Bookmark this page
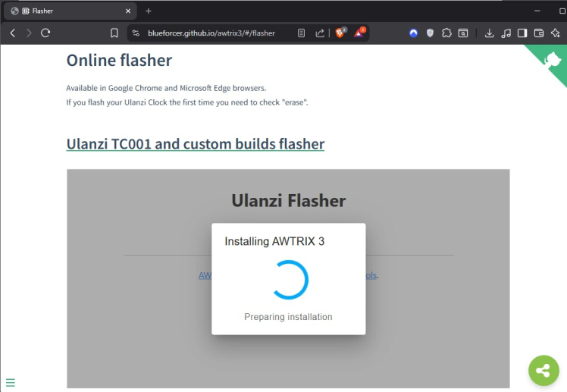Image resolution: width=567 pixels, height=392 pixels. 114,33
